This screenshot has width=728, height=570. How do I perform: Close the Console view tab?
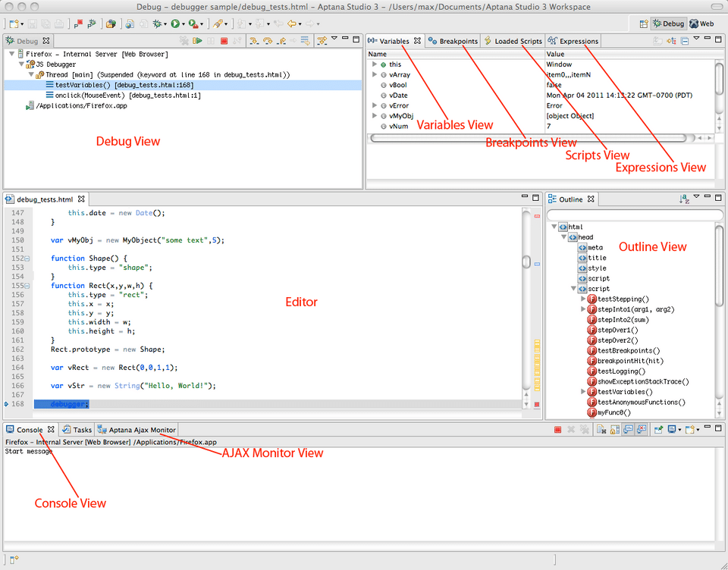click(x=51, y=429)
